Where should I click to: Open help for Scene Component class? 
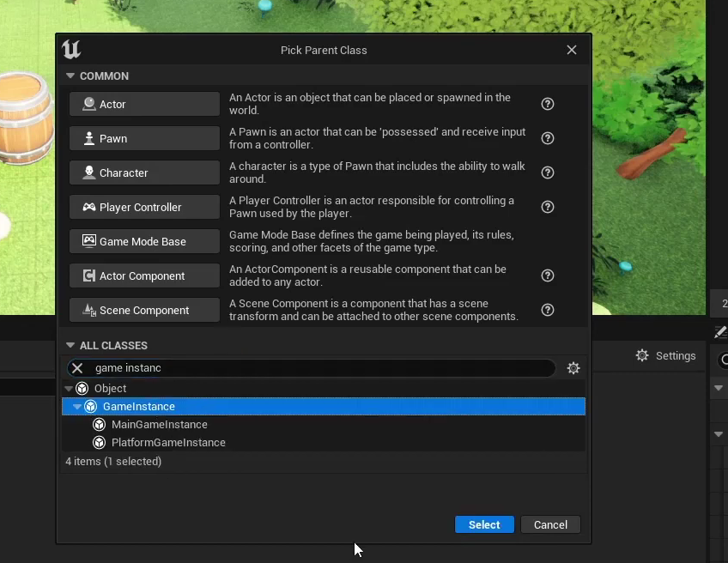548,310
